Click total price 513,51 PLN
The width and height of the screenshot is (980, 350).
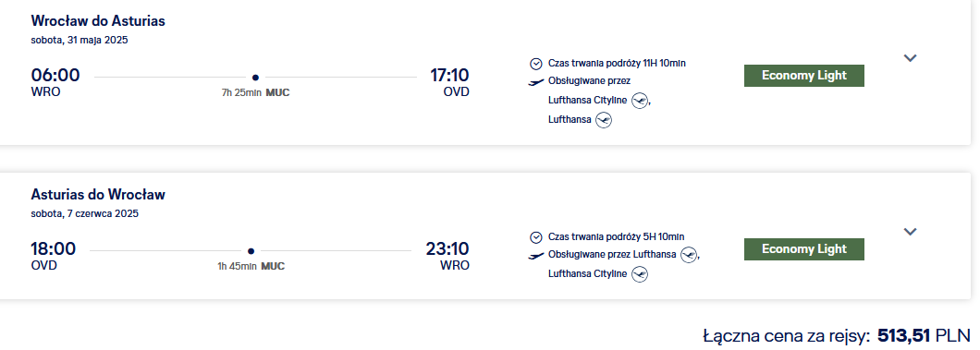[925, 335]
